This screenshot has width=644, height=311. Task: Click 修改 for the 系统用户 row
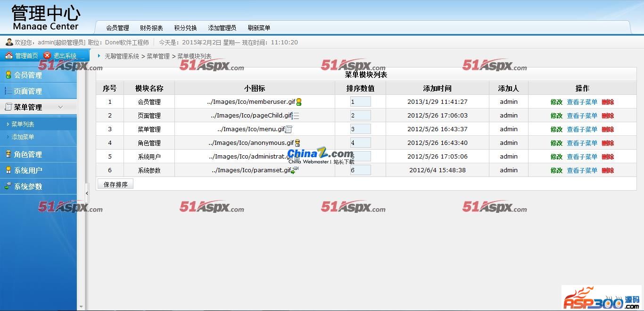pos(556,157)
